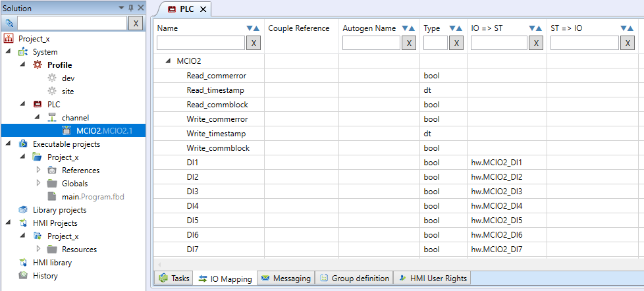The image size is (644, 291).
Task: Select the Project_x root solution icon
Action: tap(9, 39)
